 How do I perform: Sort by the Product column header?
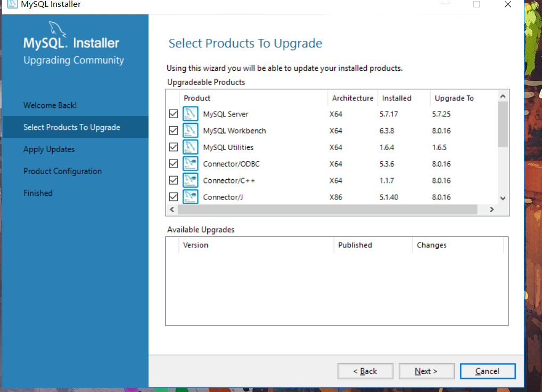(253, 98)
